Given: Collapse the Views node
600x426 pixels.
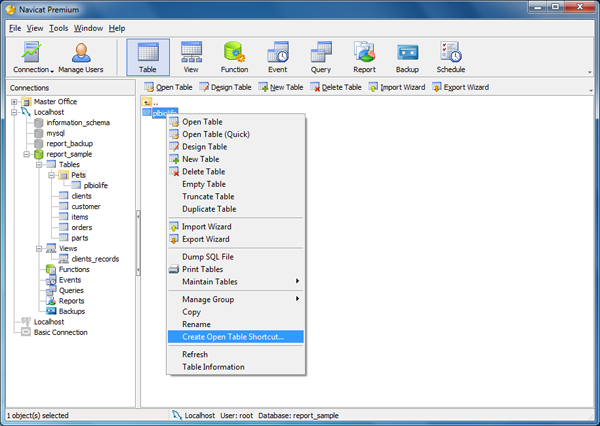Looking at the screenshot, I should [39, 249].
